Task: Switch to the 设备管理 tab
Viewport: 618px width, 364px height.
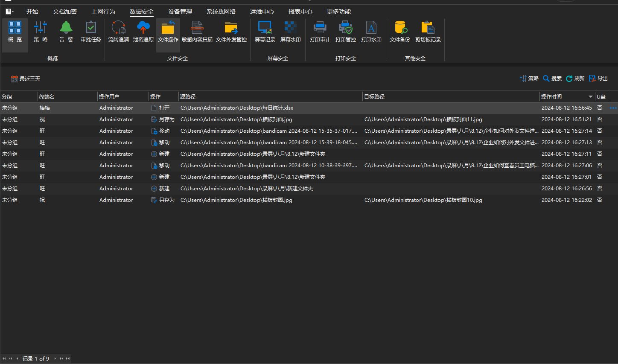Action: point(180,12)
